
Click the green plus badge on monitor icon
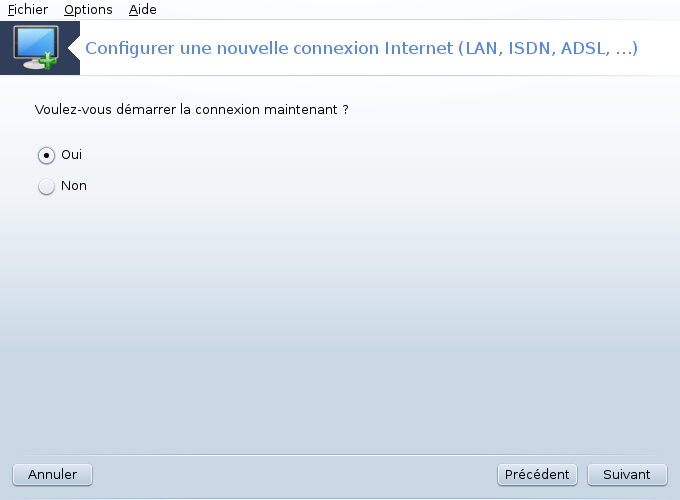coord(48,61)
